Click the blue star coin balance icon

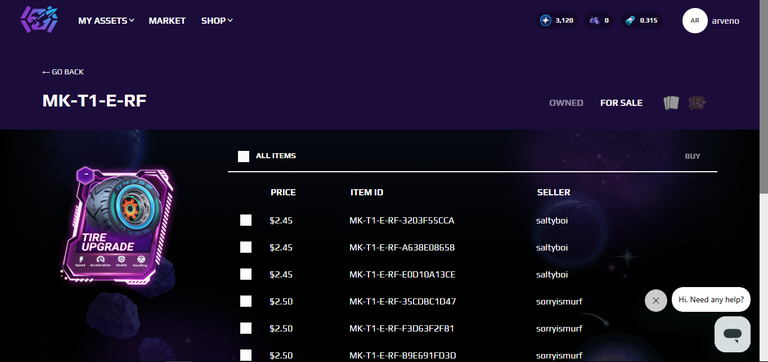(x=545, y=21)
